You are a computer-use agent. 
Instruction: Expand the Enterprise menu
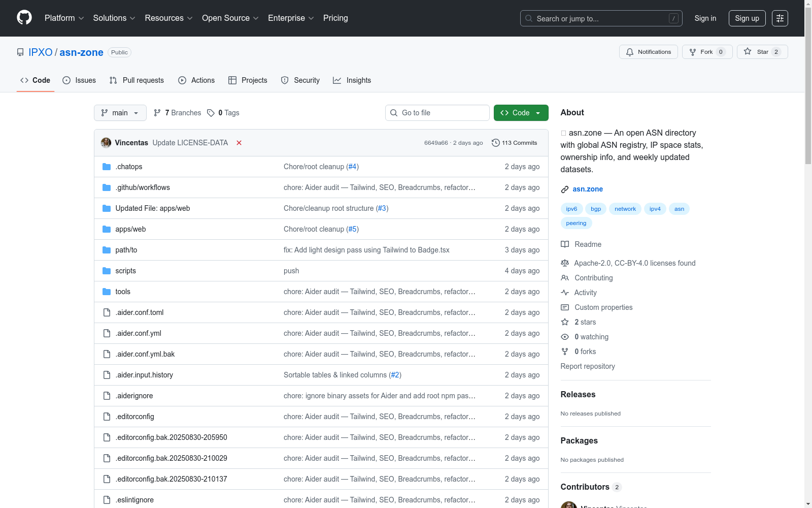point(291,18)
